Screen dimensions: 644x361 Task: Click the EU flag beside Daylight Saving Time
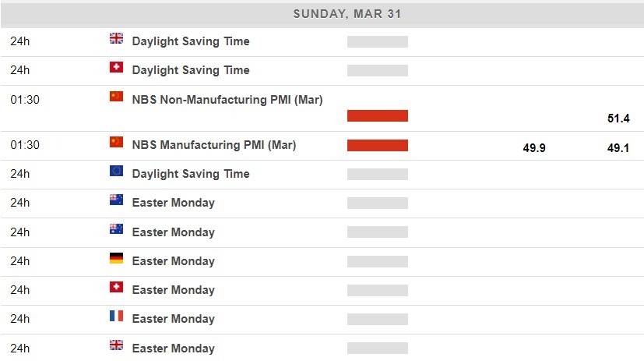116,171
